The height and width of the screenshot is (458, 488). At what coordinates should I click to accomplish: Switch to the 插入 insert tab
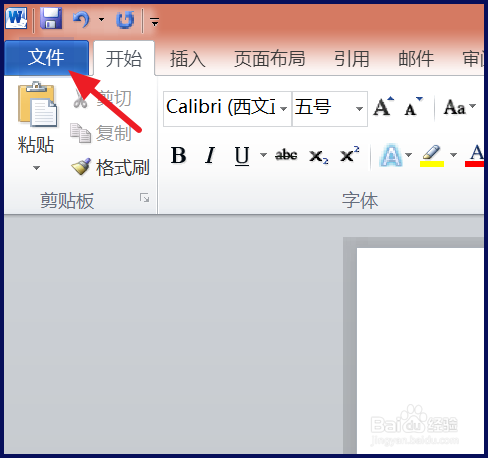click(188, 59)
